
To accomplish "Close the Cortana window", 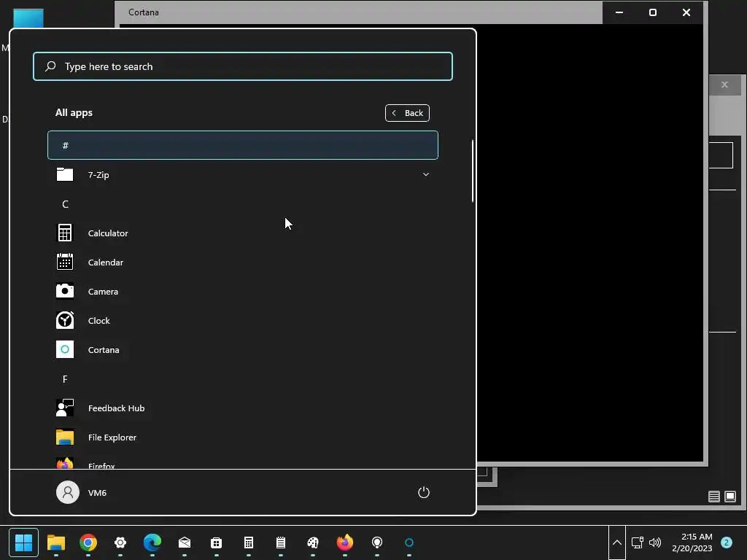I will point(686,12).
